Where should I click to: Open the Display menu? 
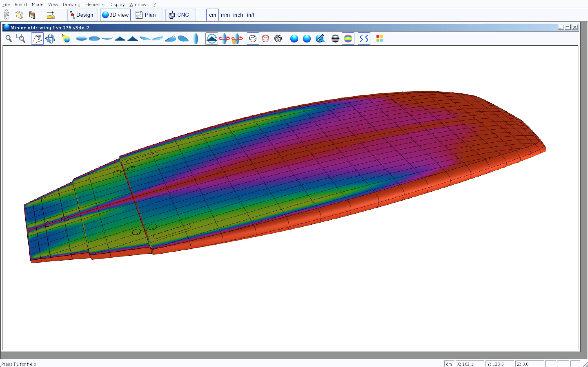(x=117, y=4)
